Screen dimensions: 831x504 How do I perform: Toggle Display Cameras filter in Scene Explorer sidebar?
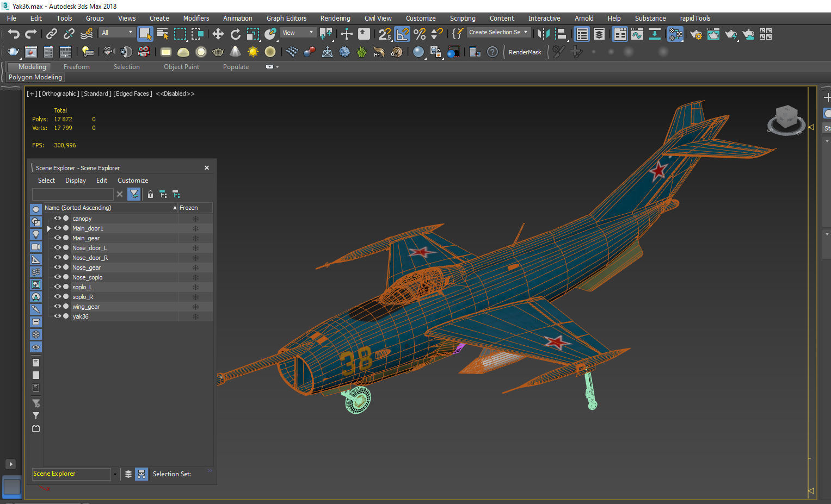tap(36, 246)
